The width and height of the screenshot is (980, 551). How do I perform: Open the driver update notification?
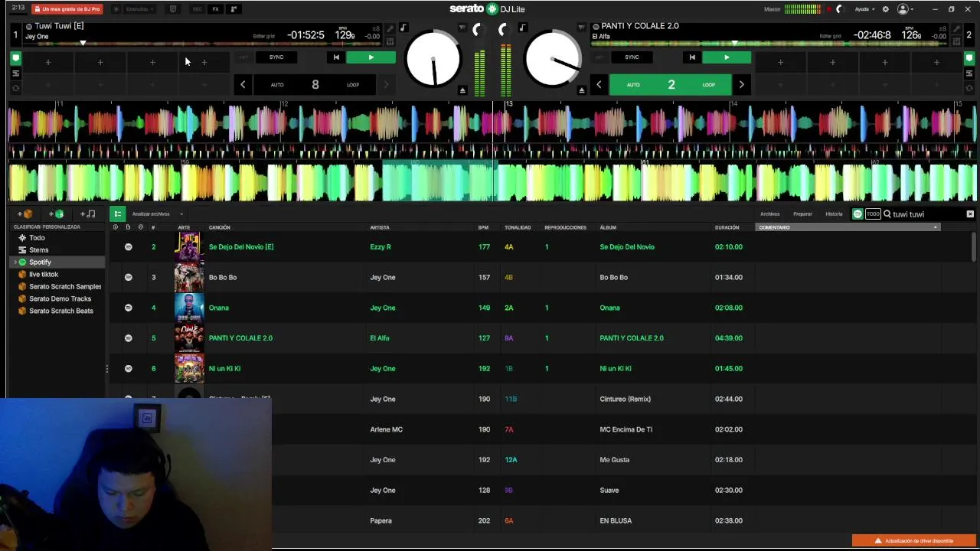[x=914, y=541]
